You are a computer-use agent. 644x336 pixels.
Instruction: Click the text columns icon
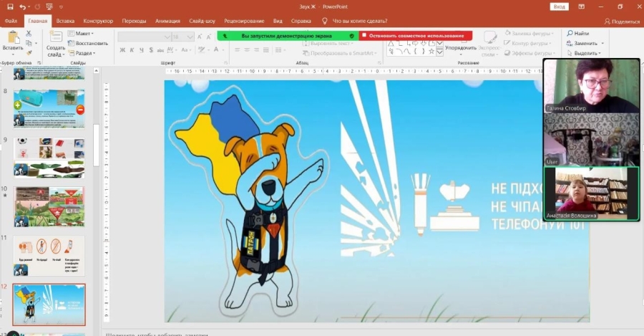280,50
